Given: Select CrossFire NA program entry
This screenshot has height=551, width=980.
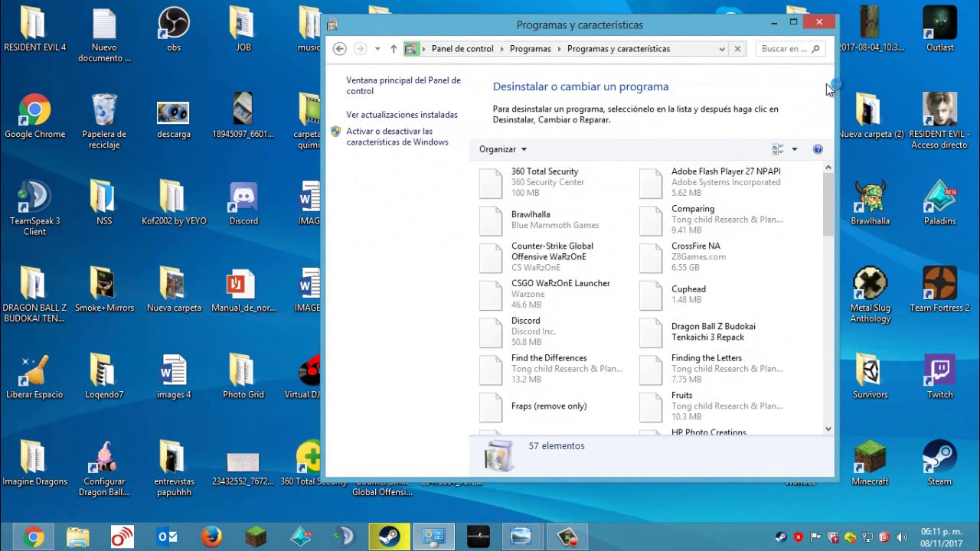Looking at the screenshot, I should tap(716, 257).
